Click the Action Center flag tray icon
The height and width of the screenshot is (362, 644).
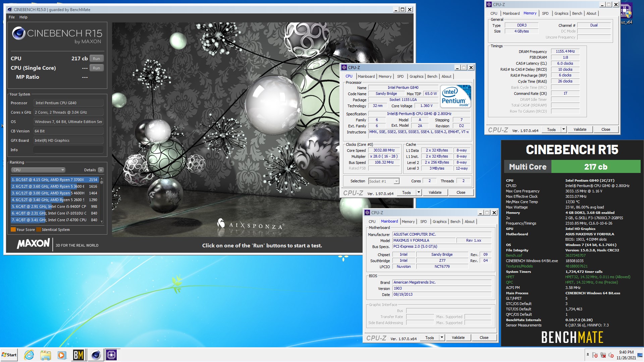(x=595, y=355)
